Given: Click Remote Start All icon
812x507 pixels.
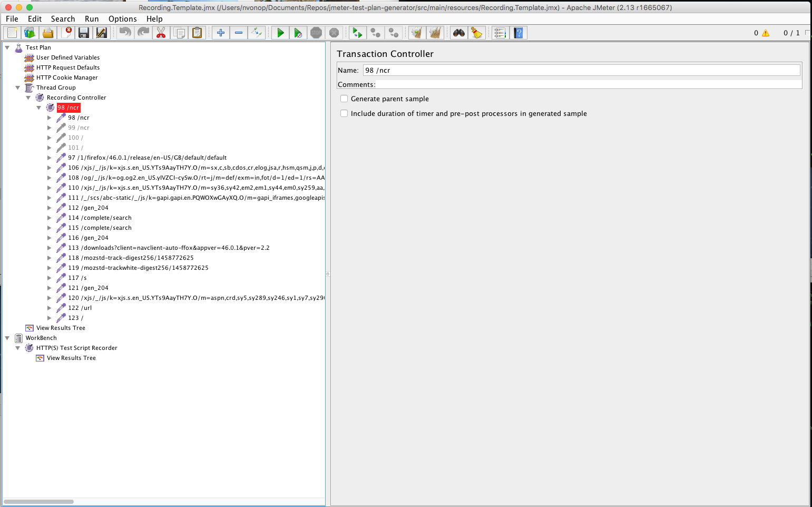Looking at the screenshot, I should [357, 33].
